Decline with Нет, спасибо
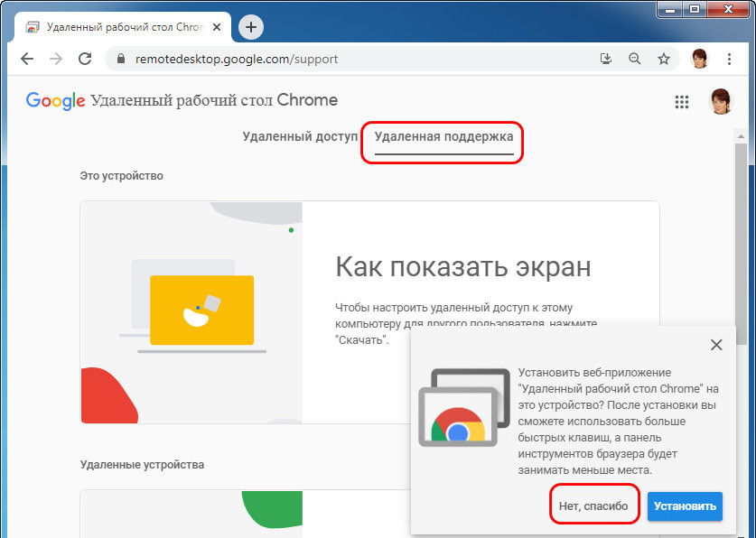Image resolution: width=756 pixels, height=538 pixels. pyautogui.click(x=593, y=506)
